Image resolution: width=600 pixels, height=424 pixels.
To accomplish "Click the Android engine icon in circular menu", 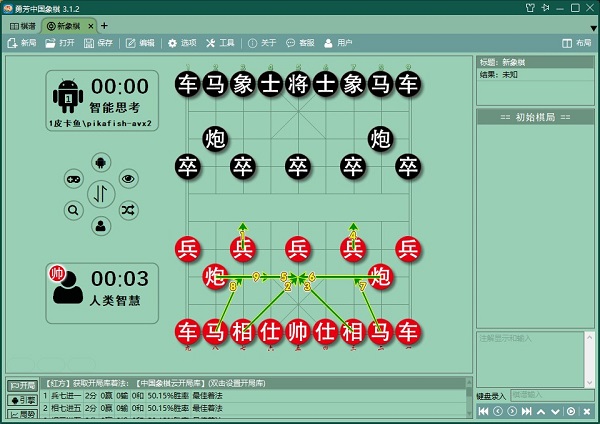I will pyautogui.click(x=101, y=162).
